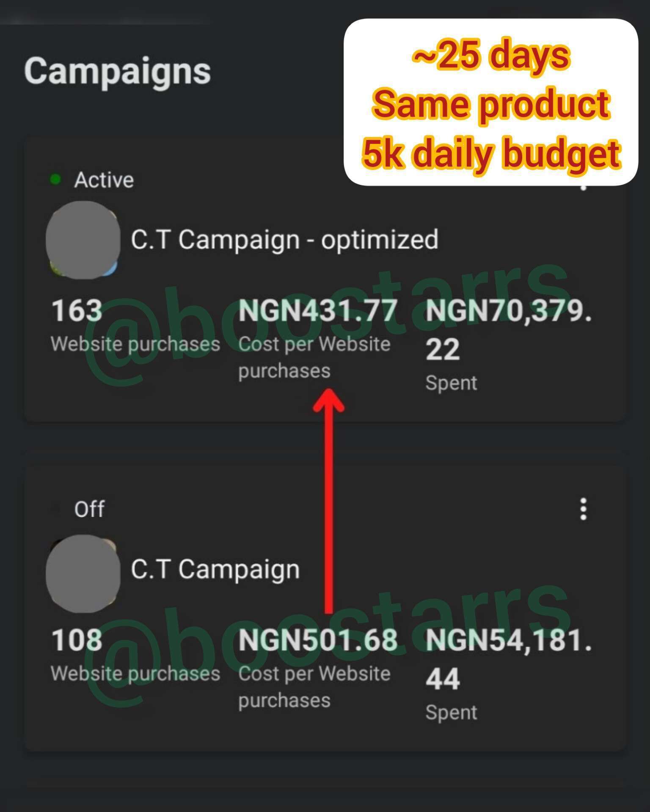Click the 108 website purchases figure
Viewport: 650px width, 812px height.
click(x=77, y=640)
